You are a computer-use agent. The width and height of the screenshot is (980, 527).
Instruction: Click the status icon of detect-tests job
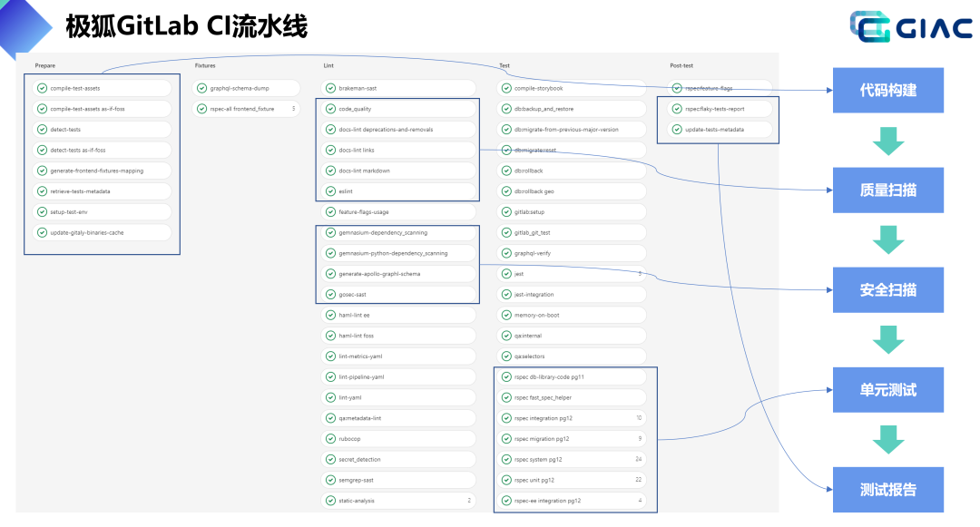pos(42,129)
